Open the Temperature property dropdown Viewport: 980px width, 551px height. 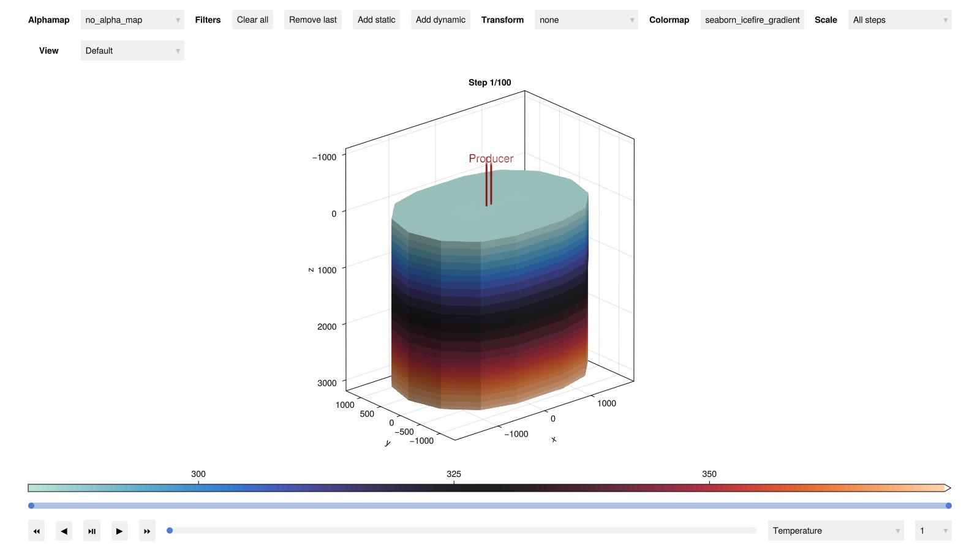(x=835, y=531)
